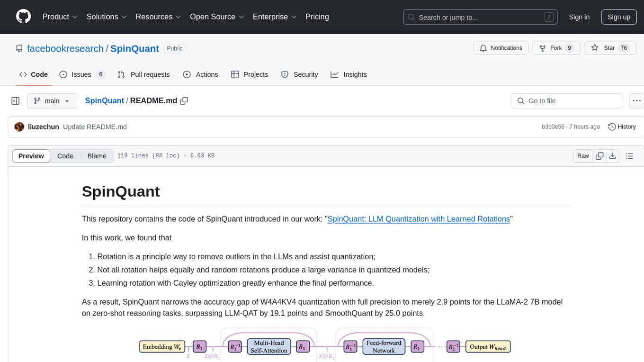This screenshot has width=644, height=362.
Task: Expand the file tree side panel
Action: click(x=16, y=101)
